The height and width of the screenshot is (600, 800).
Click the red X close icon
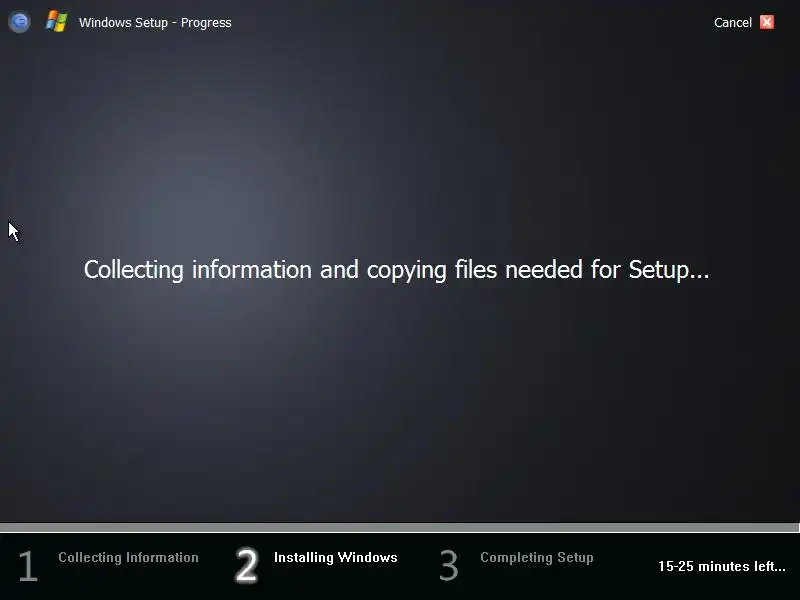tap(767, 22)
